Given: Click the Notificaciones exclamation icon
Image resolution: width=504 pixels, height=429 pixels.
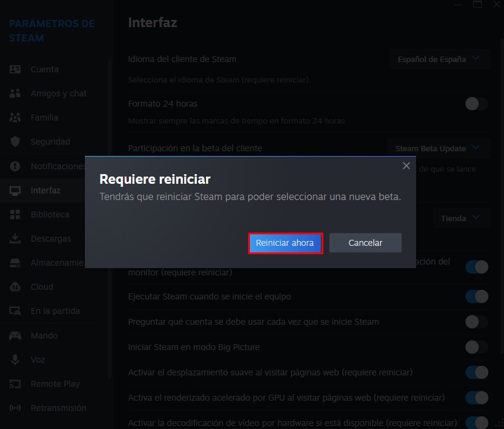Looking at the screenshot, I should (x=15, y=166).
